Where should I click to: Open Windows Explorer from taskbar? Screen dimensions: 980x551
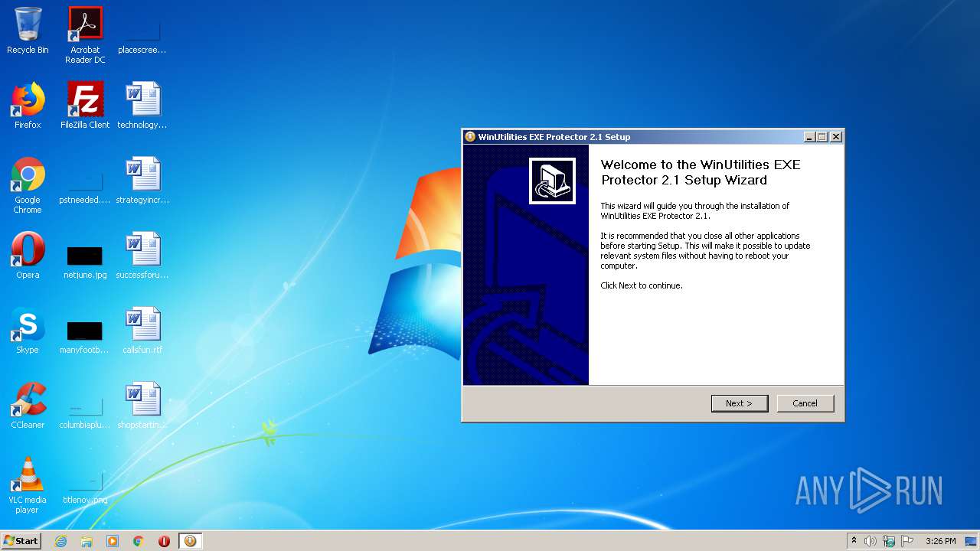point(87,541)
